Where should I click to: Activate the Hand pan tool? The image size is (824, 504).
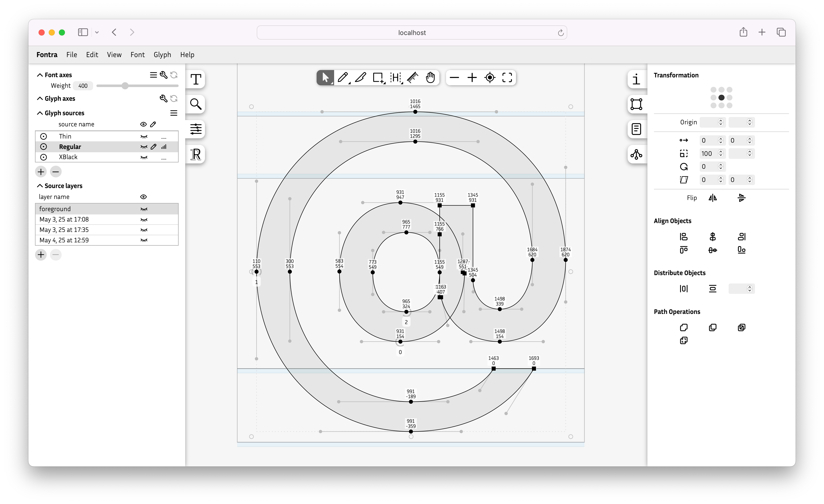430,78
